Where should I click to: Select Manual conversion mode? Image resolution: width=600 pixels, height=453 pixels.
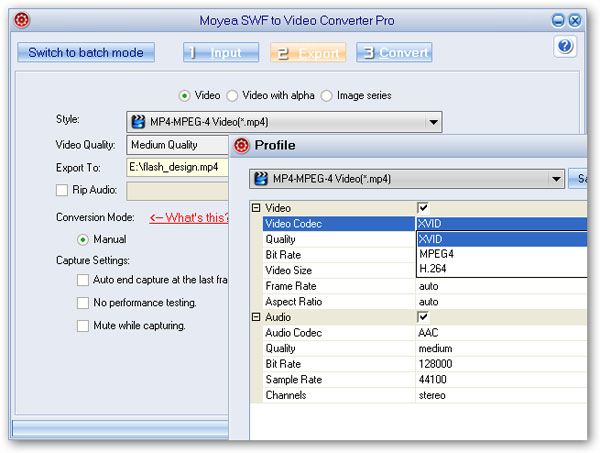(83, 240)
